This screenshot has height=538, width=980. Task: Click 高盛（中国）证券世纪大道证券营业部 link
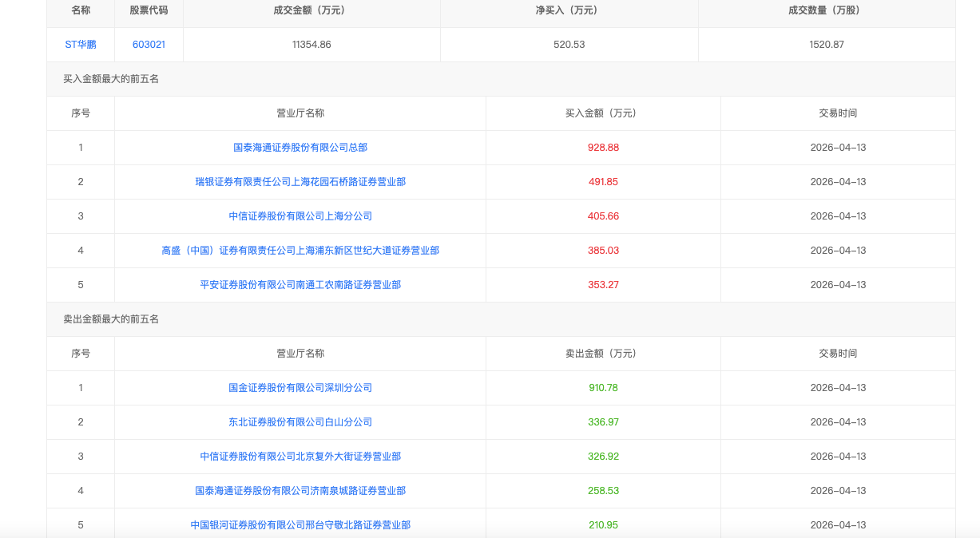(x=300, y=251)
